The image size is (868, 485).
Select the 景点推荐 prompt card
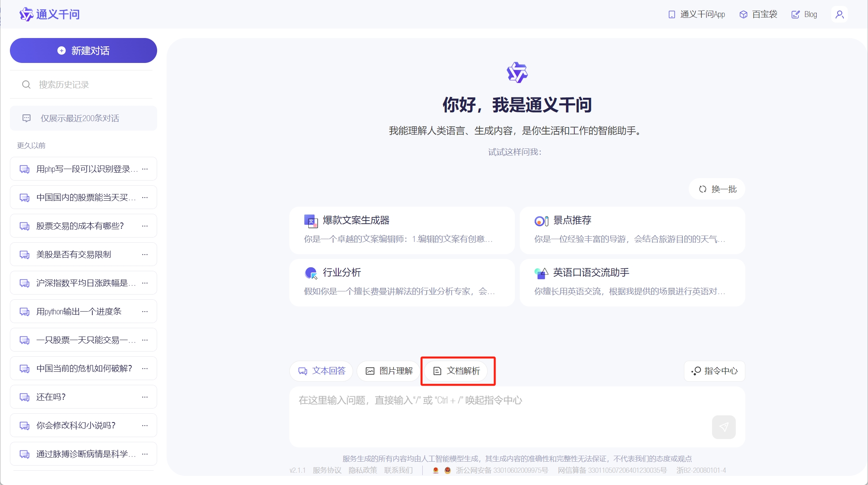click(632, 230)
